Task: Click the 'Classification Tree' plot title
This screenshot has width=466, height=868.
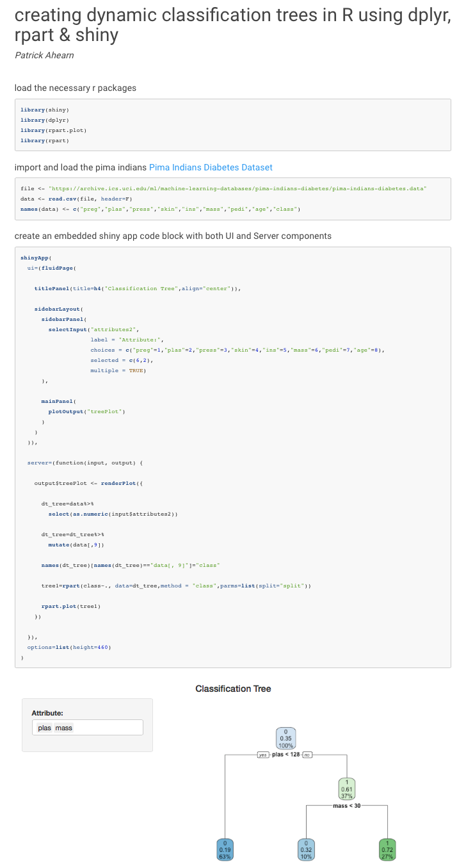Action: click(233, 689)
